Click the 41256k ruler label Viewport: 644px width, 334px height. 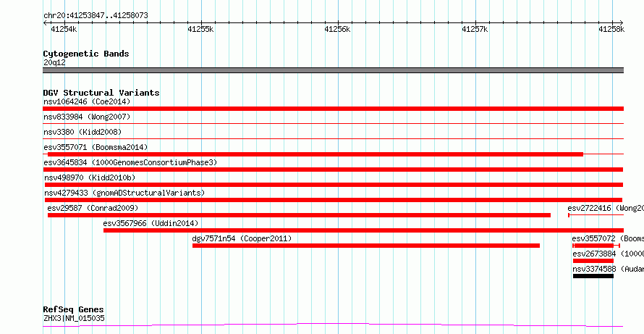(x=338, y=29)
